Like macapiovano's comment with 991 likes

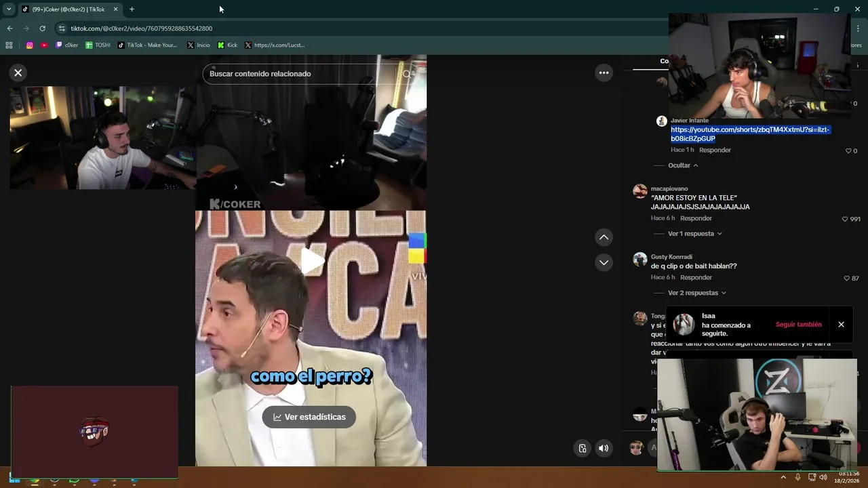point(845,219)
